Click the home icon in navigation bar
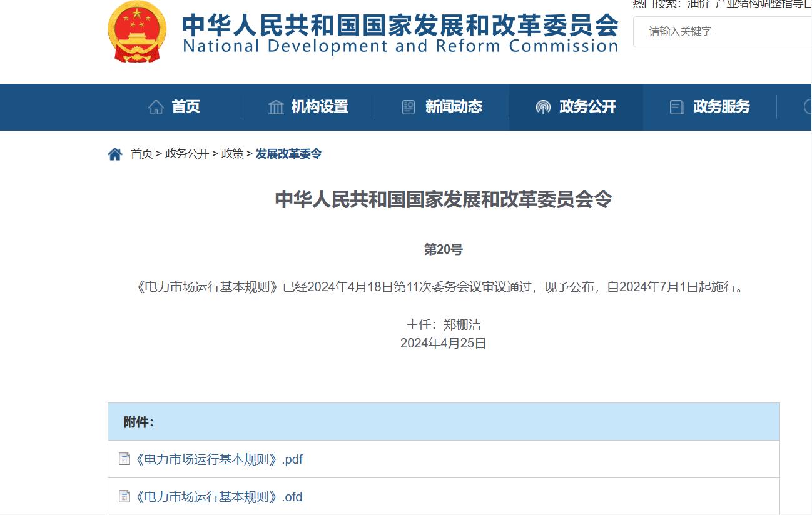Image resolution: width=812 pixels, height=515 pixels. point(156,107)
